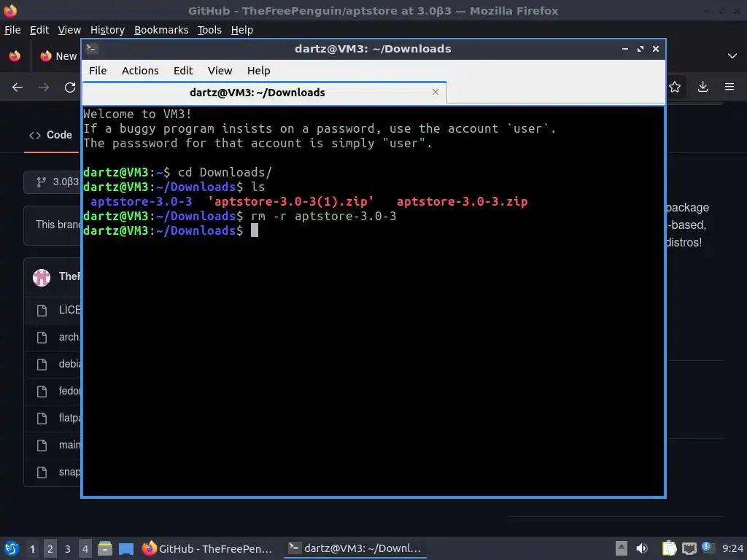Bookmark this page with star icon
The width and height of the screenshot is (747, 560).
tap(675, 87)
